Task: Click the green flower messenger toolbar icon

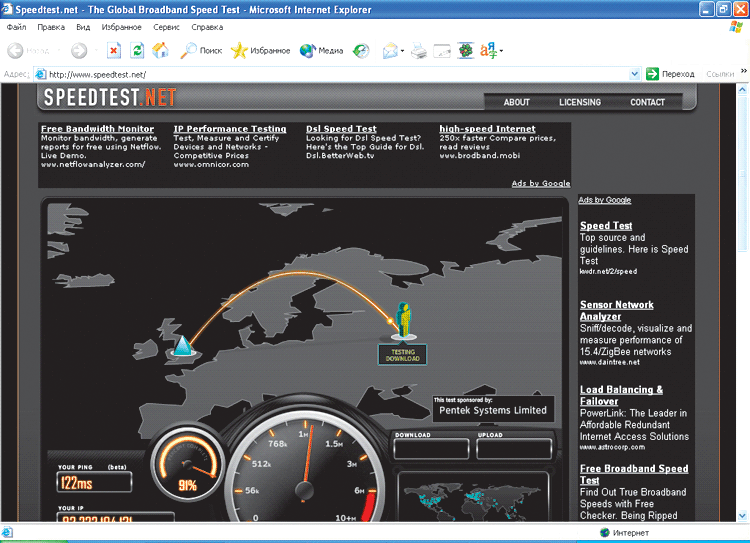Action: coord(465,50)
